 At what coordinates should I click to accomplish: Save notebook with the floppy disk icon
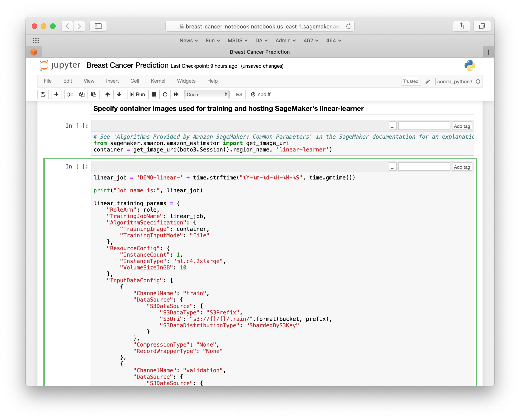tap(43, 94)
